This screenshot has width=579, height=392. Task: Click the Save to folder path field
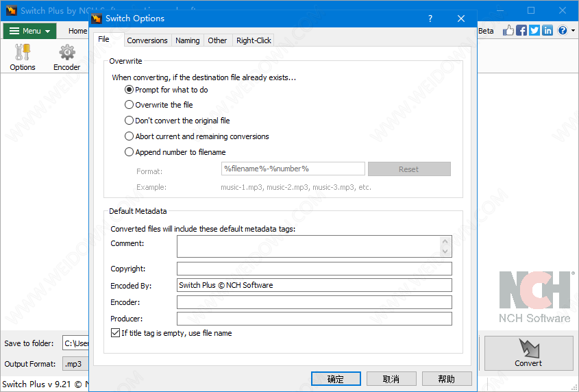[75, 343]
